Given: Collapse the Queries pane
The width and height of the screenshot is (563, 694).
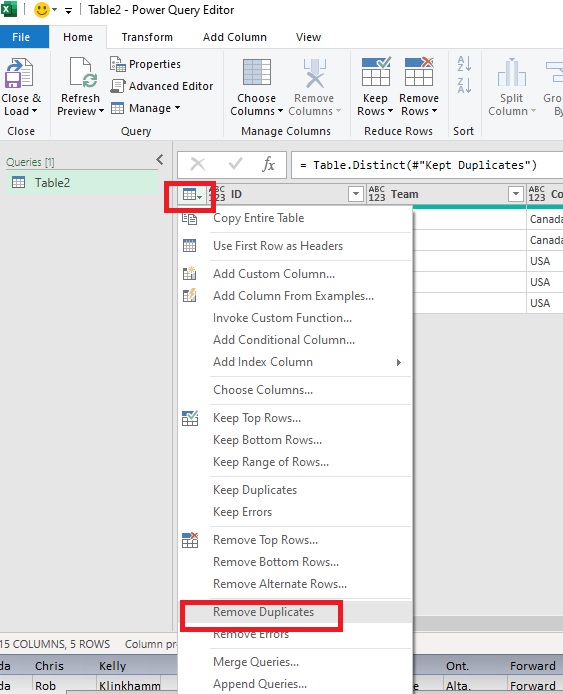Looking at the screenshot, I should pos(160,160).
